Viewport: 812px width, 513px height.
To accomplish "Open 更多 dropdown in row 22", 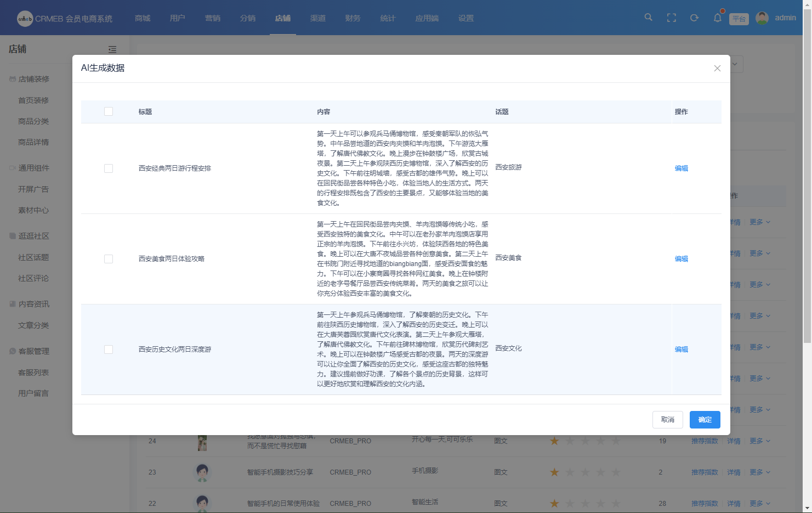I will pyautogui.click(x=759, y=504).
